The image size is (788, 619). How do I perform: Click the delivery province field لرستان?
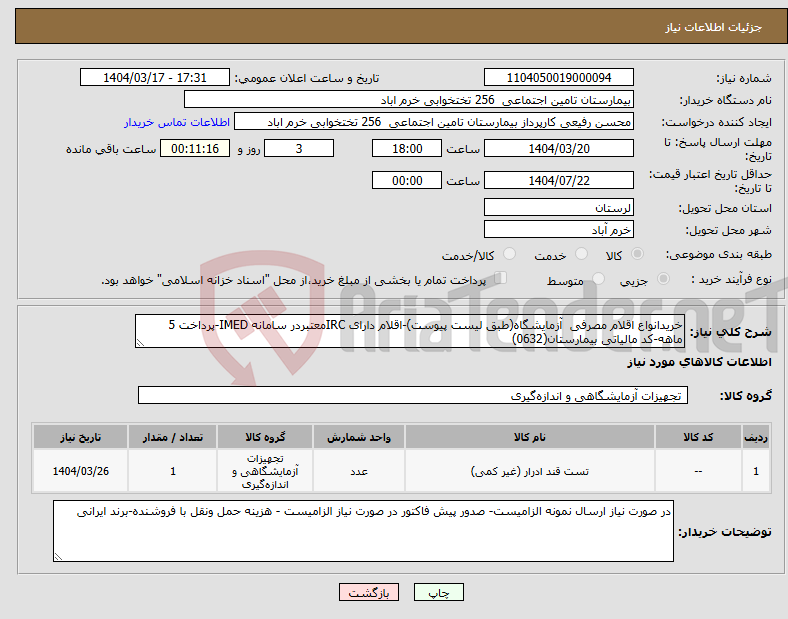coord(558,207)
